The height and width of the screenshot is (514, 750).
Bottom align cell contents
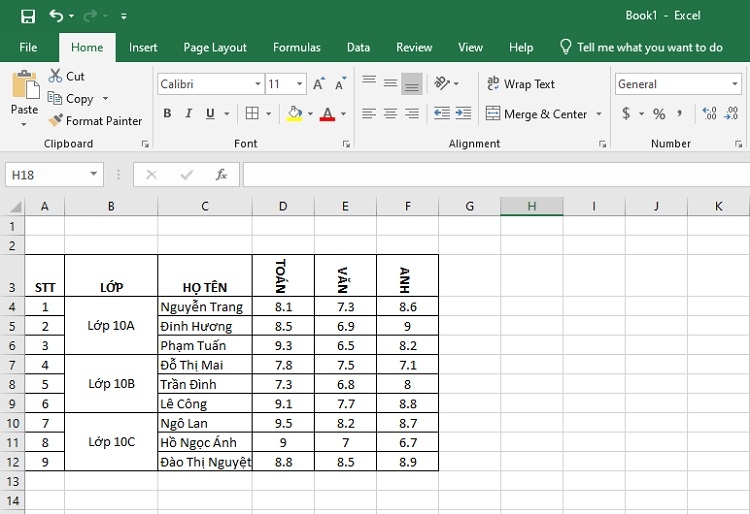tap(412, 84)
